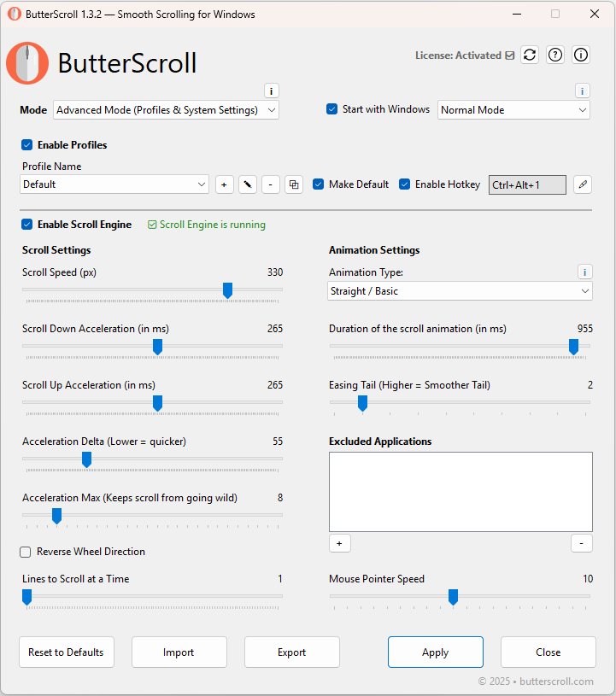This screenshot has height=696, width=616.
Task: Expand the Profile Name dropdown
Action: pos(114,184)
